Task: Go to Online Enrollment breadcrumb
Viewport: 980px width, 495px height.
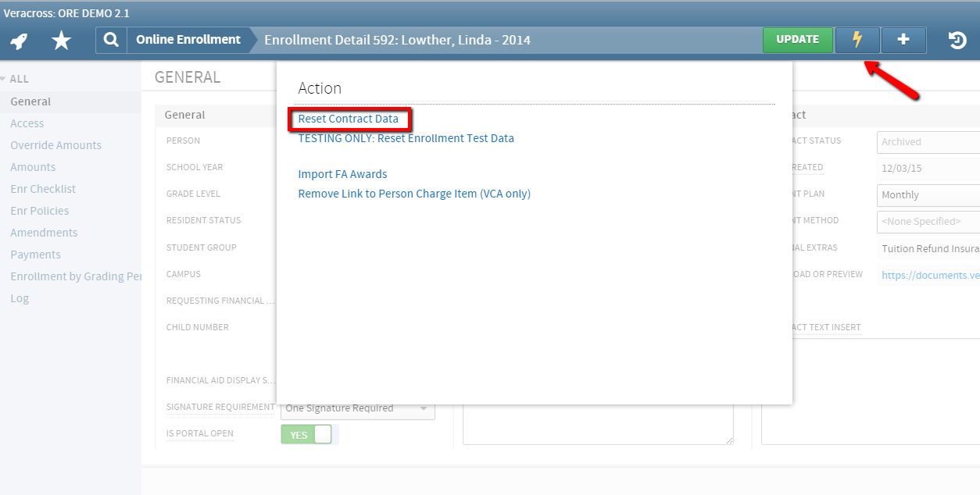Action: coord(188,40)
